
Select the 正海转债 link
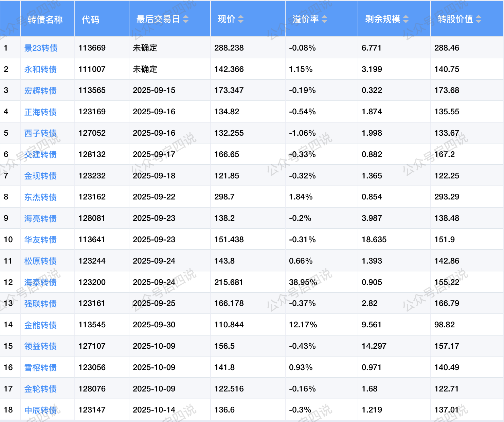[40, 112]
